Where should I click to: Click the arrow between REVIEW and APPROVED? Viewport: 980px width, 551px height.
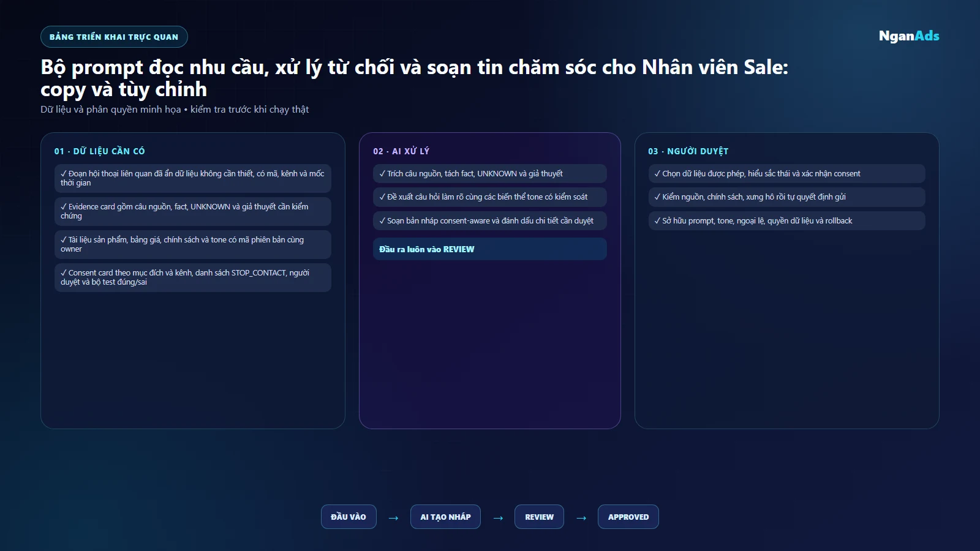(x=581, y=518)
